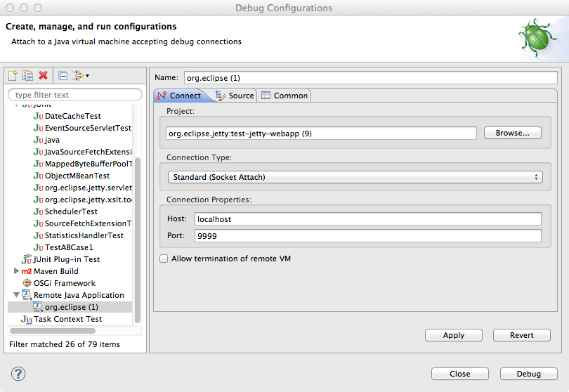Click the Browse... button for Project

click(512, 133)
